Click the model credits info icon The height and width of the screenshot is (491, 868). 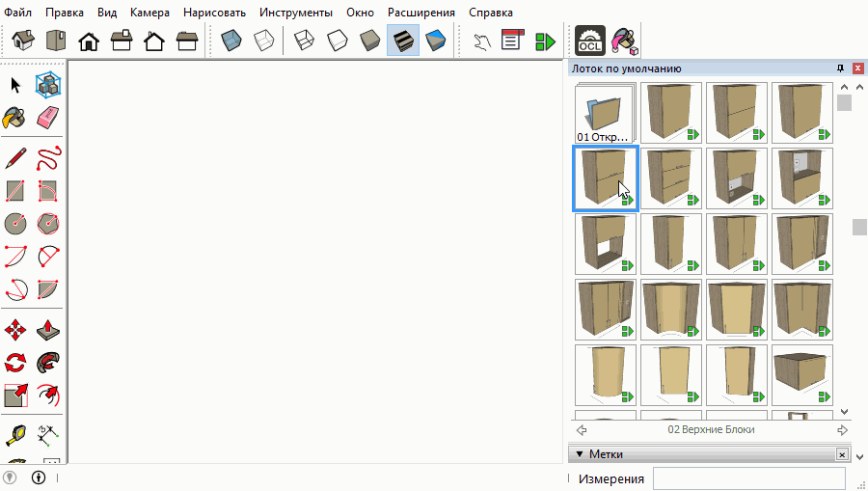click(39, 477)
